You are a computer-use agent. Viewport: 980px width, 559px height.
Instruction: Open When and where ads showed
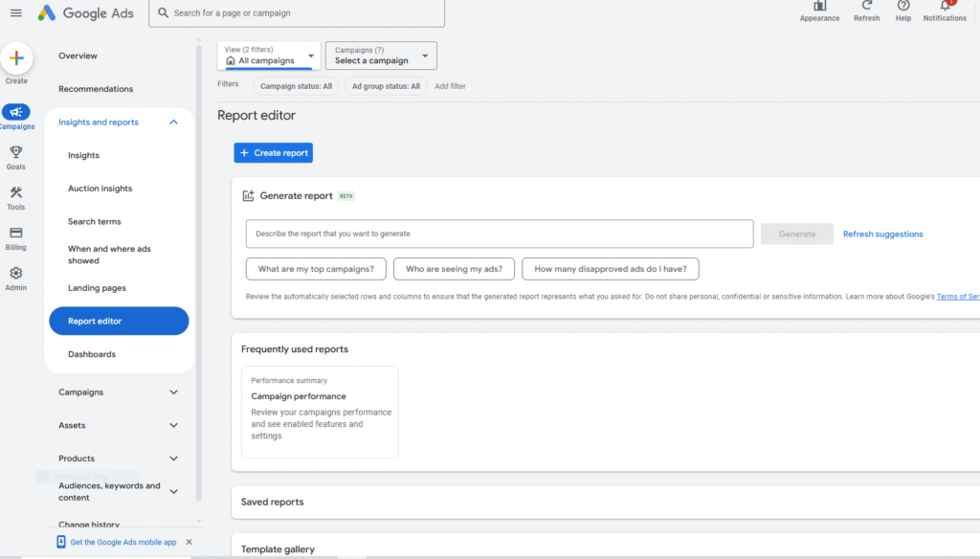click(109, 255)
